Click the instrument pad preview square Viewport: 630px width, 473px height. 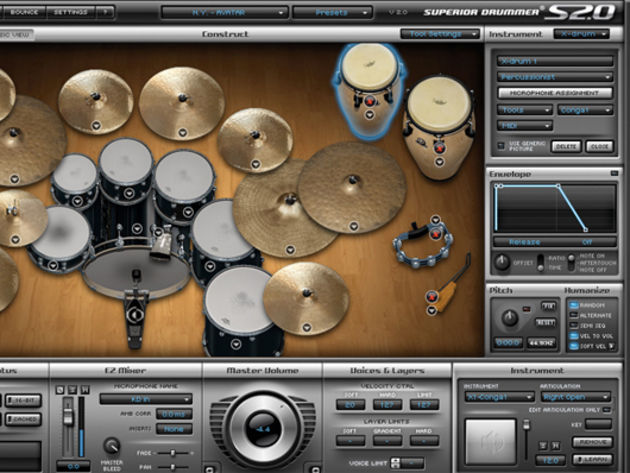coord(491,441)
